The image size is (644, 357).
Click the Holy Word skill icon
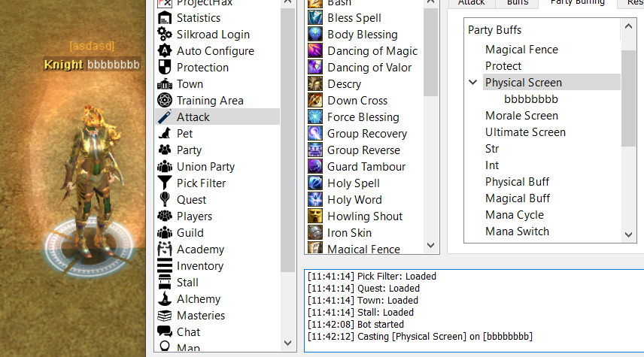[315, 199]
